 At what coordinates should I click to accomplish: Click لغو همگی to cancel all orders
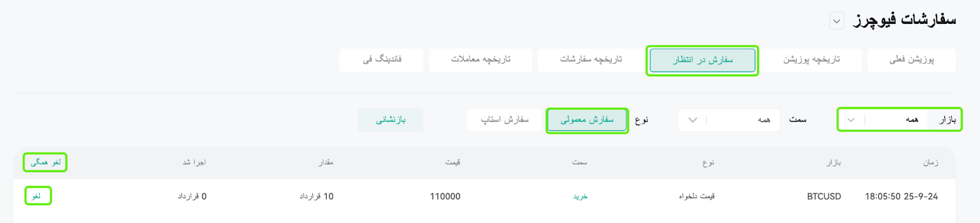pos(45,162)
